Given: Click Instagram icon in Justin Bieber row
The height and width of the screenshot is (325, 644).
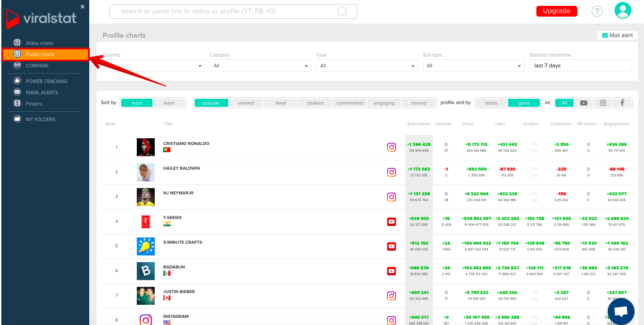Looking at the screenshot, I should [392, 295].
